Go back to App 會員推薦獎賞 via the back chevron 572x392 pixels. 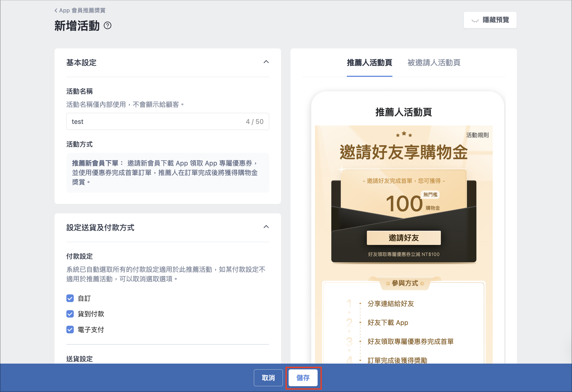coord(80,11)
